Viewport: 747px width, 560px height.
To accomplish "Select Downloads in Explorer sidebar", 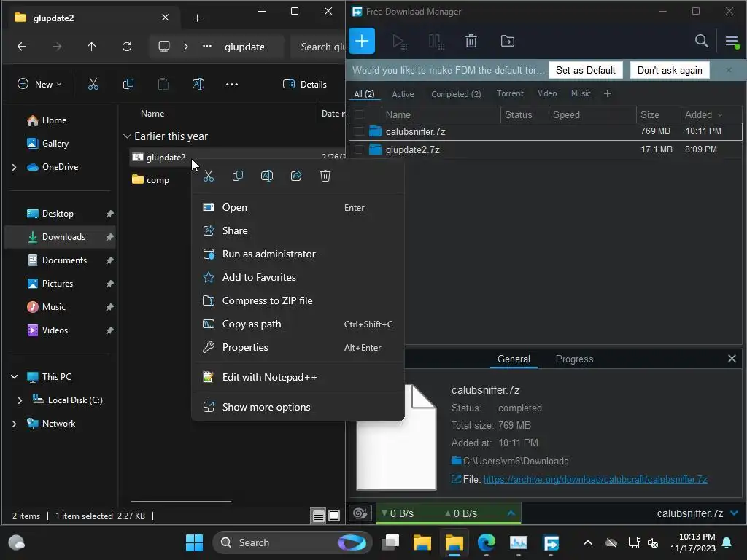I will [x=60, y=237].
